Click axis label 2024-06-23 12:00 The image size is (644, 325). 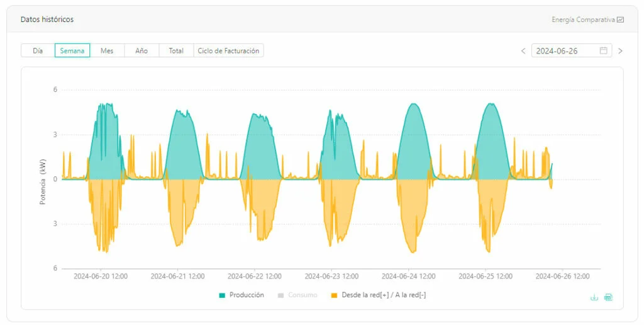pos(331,277)
